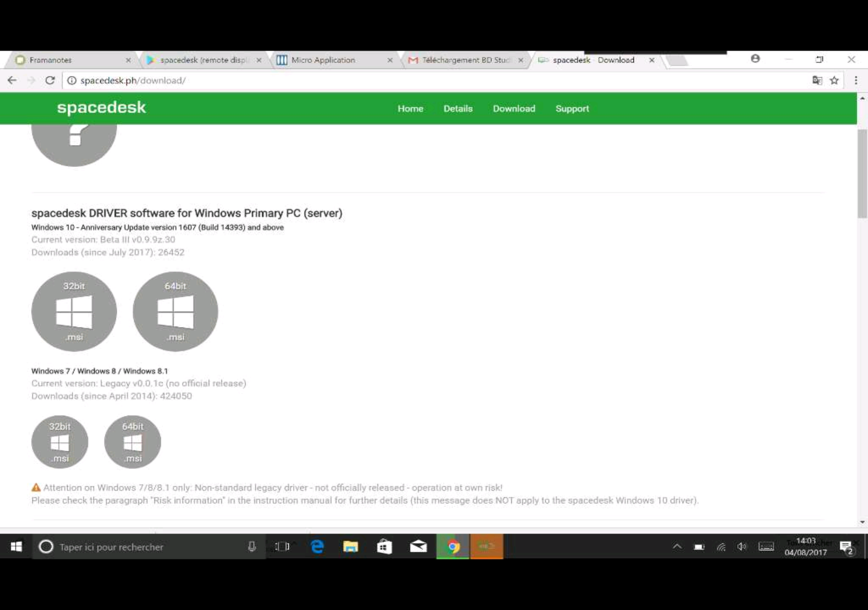Image resolution: width=868 pixels, height=610 pixels.
Task: Open the Chrome profile avatar icon
Action: 755,59
